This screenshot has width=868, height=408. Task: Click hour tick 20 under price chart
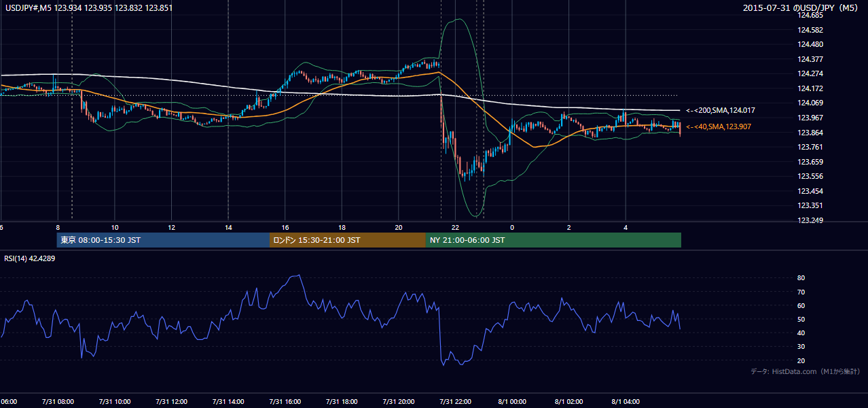tap(399, 227)
